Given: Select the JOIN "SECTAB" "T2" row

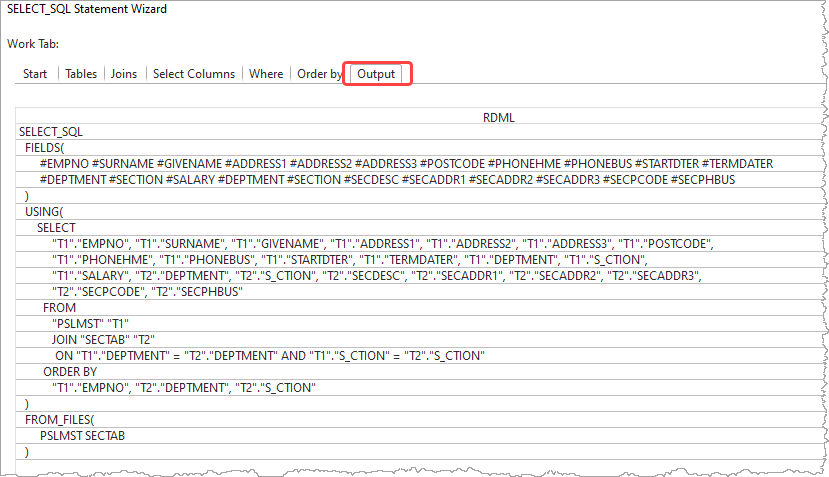Looking at the screenshot, I should 422,340.
